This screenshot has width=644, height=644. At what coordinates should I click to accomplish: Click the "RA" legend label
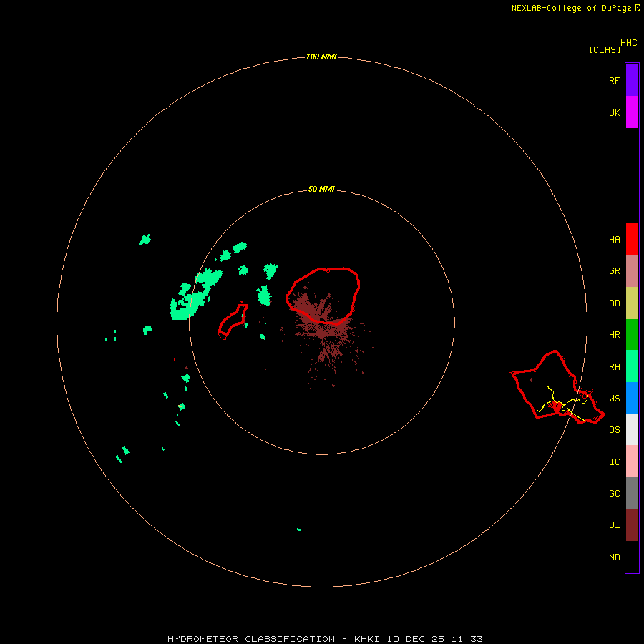[615, 367]
